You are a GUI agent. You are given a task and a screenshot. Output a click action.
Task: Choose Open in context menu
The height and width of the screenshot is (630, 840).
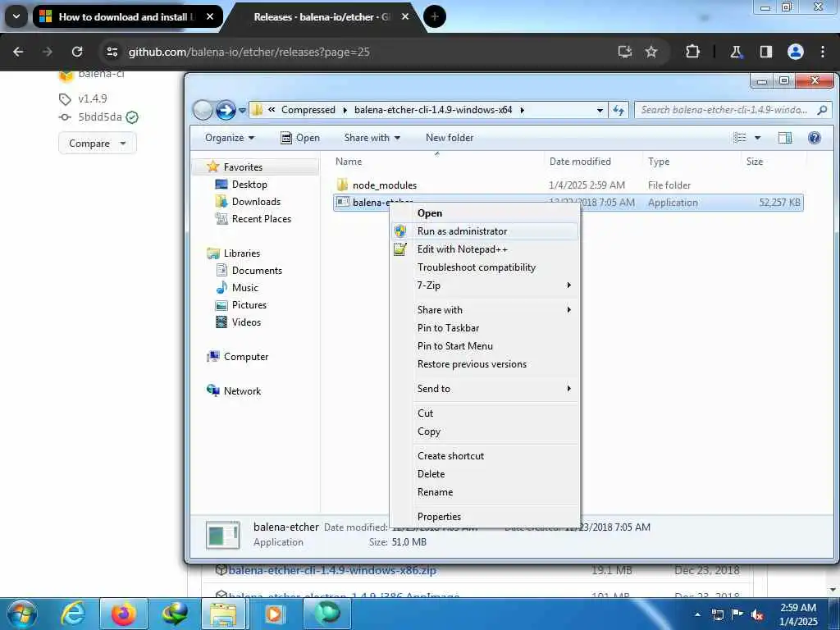[x=485, y=213]
